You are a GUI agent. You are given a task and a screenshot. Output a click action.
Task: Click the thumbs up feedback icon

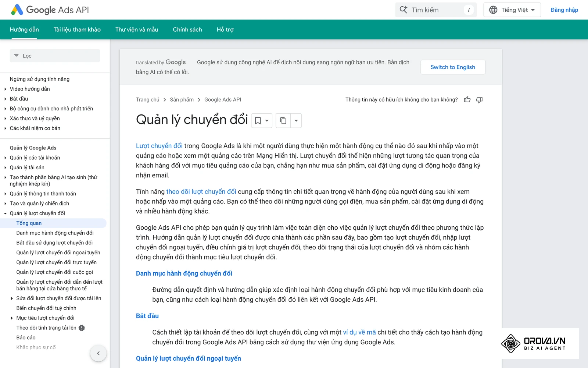click(x=467, y=100)
